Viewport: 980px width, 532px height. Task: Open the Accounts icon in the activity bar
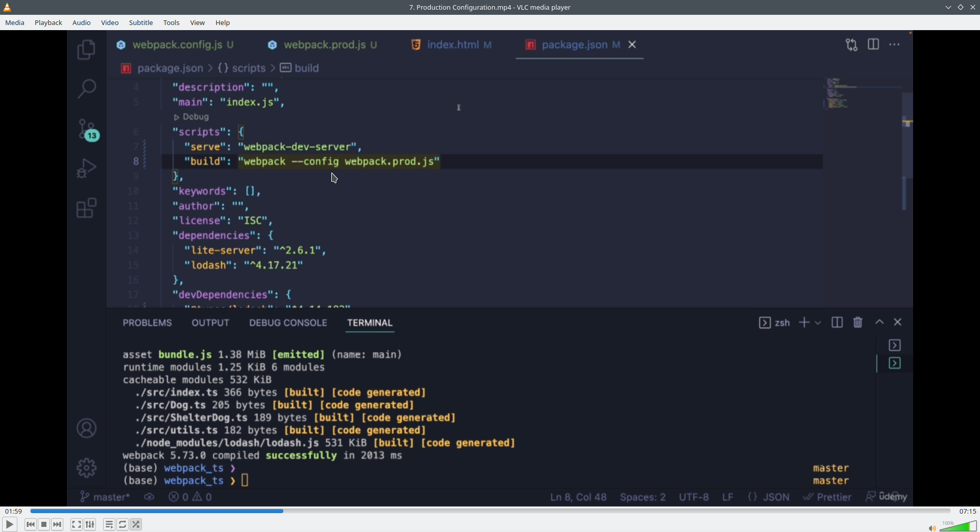click(x=86, y=428)
